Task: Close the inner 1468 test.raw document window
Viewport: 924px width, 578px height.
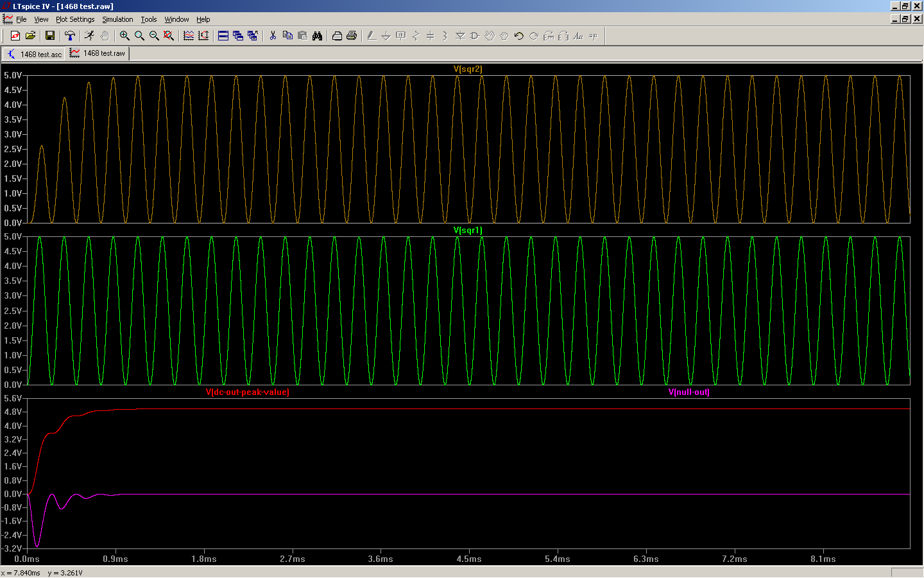Action: pyautogui.click(x=917, y=19)
